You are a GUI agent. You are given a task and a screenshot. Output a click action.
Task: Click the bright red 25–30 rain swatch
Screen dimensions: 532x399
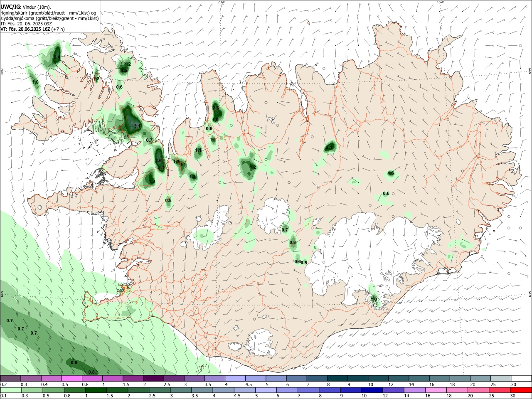click(521, 390)
